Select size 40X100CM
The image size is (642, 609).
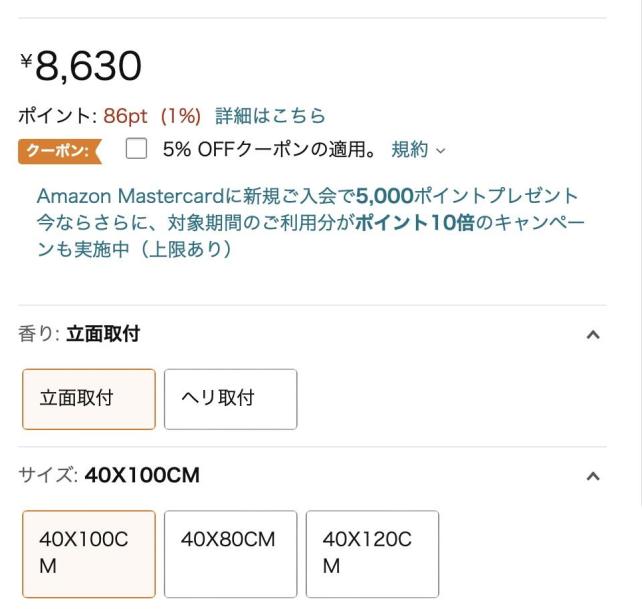click(89, 553)
